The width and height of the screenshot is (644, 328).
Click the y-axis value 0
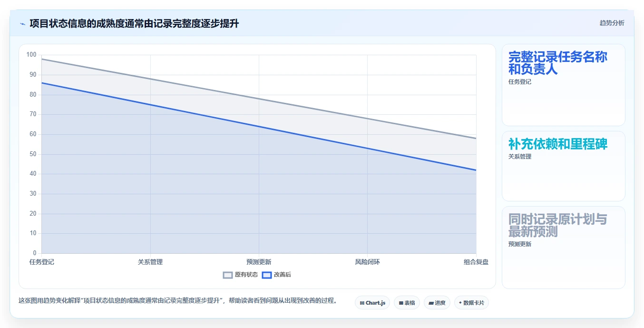(35, 253)
